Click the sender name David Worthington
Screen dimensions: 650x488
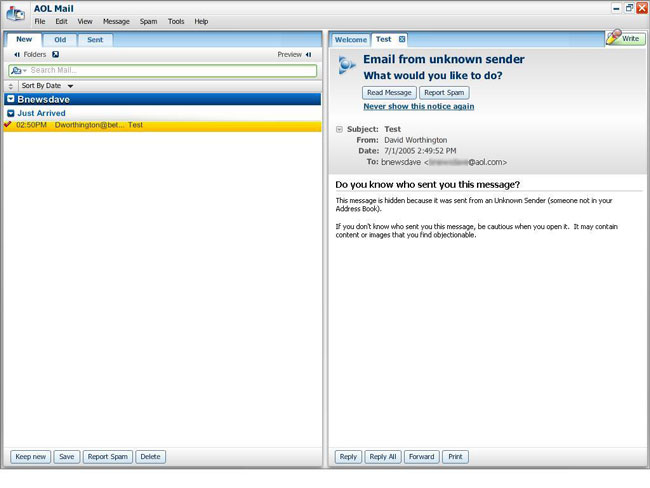pos(415,140)
